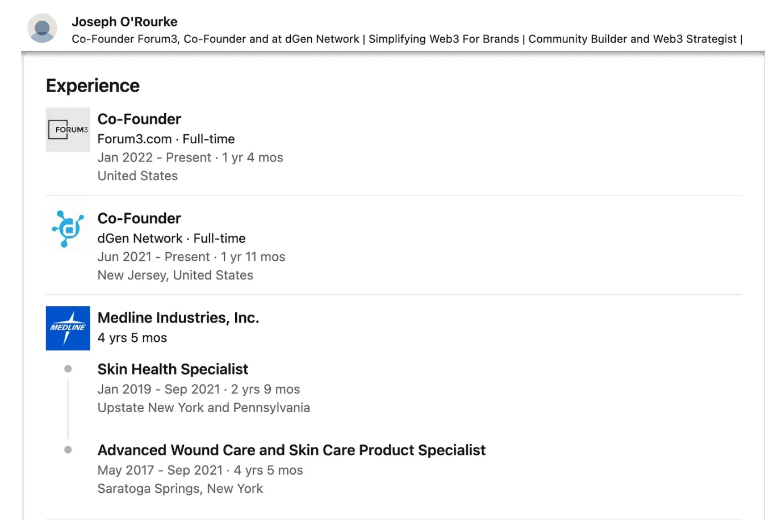Image resolution: width=782 pixels, height=532 pixels.
Task: Select the New Jersey, United States location text
Action: click(175, 275)
